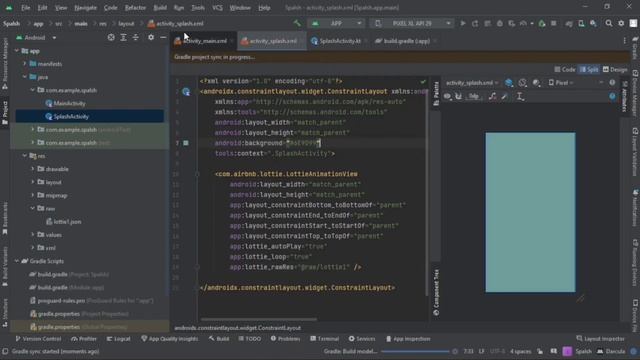Click the Make Project hammer icon
The height and width of the screenshot is (360, 640).
(297, 23)
